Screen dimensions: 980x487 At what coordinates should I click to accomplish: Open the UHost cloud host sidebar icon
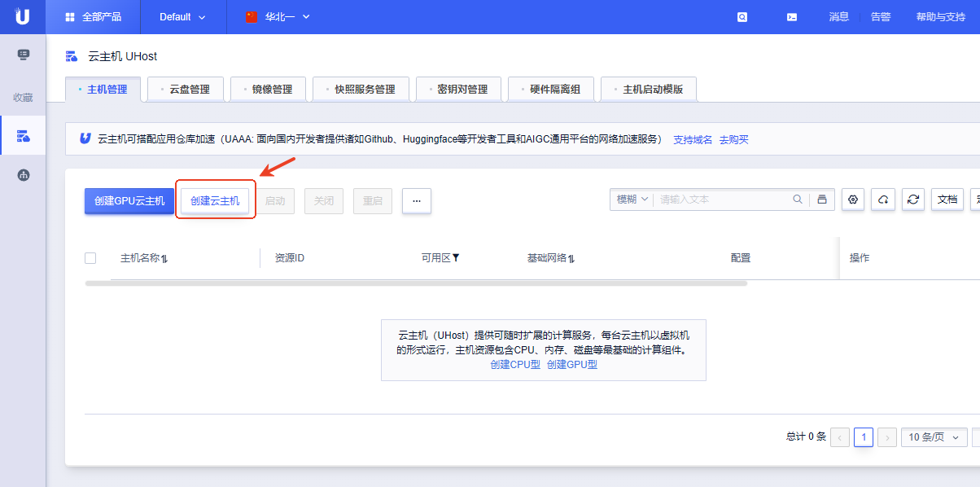click(23, 135)
